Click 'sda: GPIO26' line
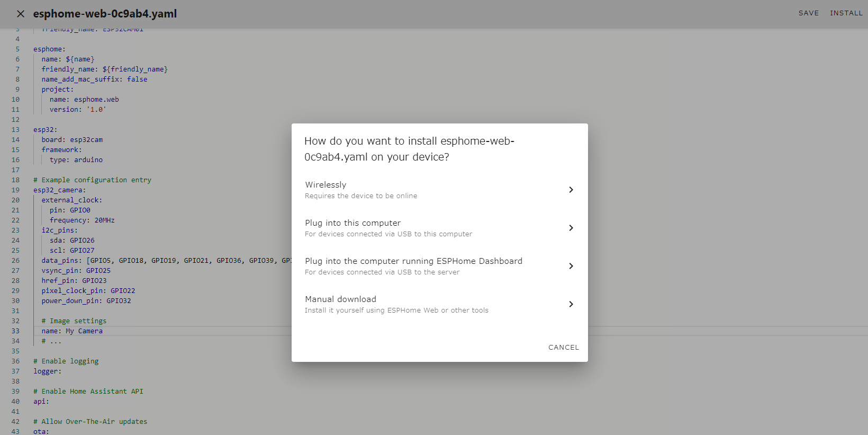This screenshot has height=435, width=868. coord(72,241)
